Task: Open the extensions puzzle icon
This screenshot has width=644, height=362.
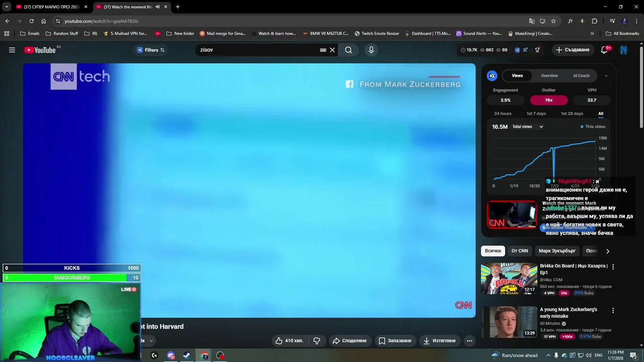Action: (x=594, y=21)
